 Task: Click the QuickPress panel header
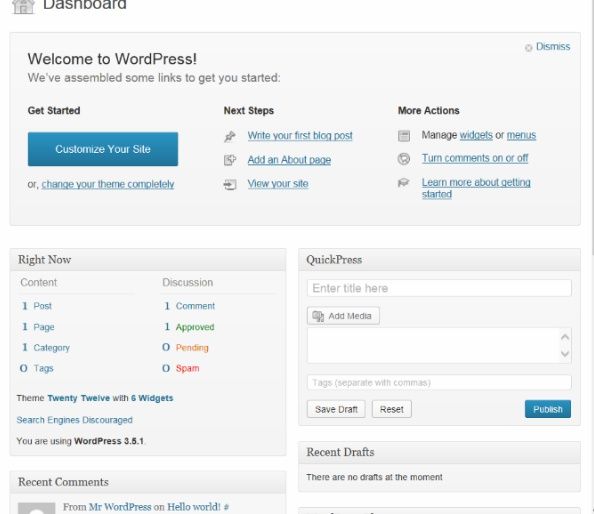point(439,260)
